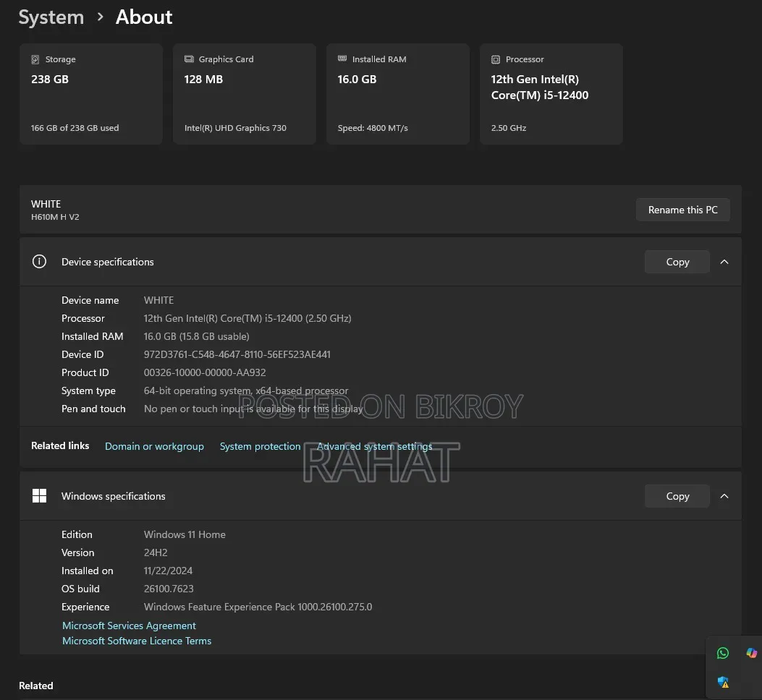Copy the Windows specifications

point(677,496)
